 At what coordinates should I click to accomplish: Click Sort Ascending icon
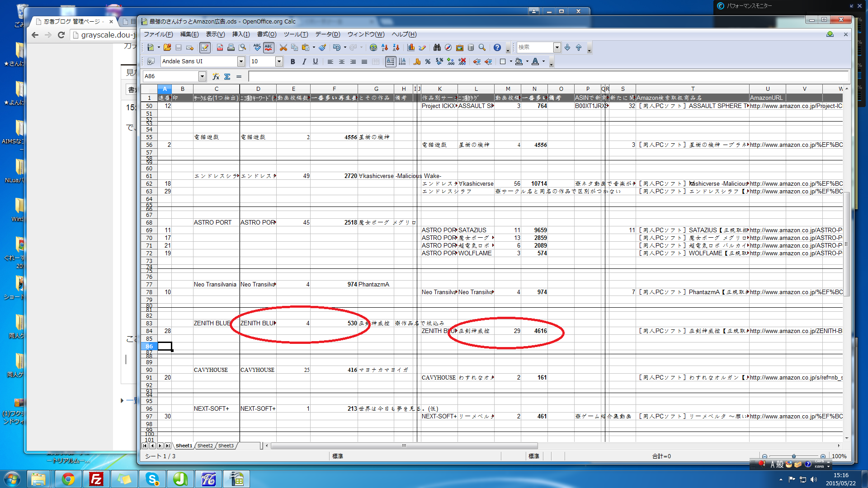pyautogui.click(x=385, y=47)
